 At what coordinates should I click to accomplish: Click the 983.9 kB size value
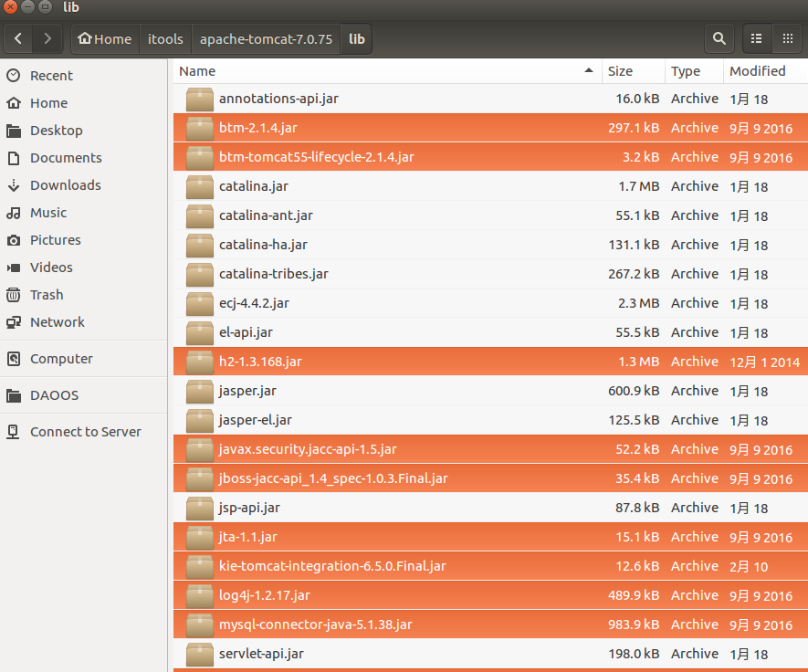634,625
